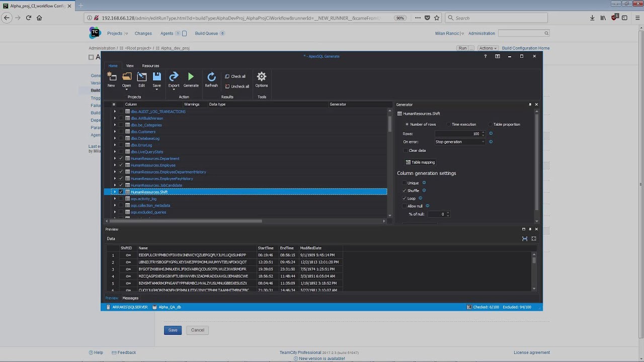Image resolution: width=644 pixels, height=362 pixels.
Task: Click the TeamCity Save button
Action: coord(173,330)
